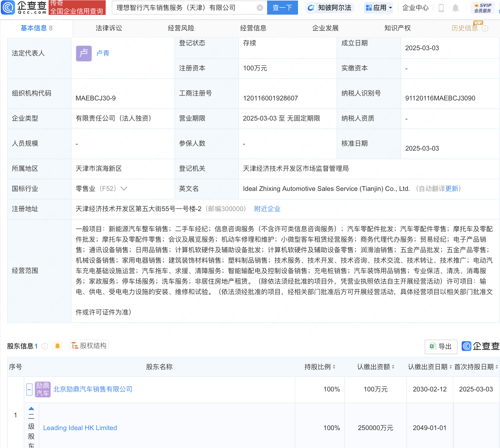
Task: Open 附近企业 nearby companies link
Action: (x=267, y=209)
